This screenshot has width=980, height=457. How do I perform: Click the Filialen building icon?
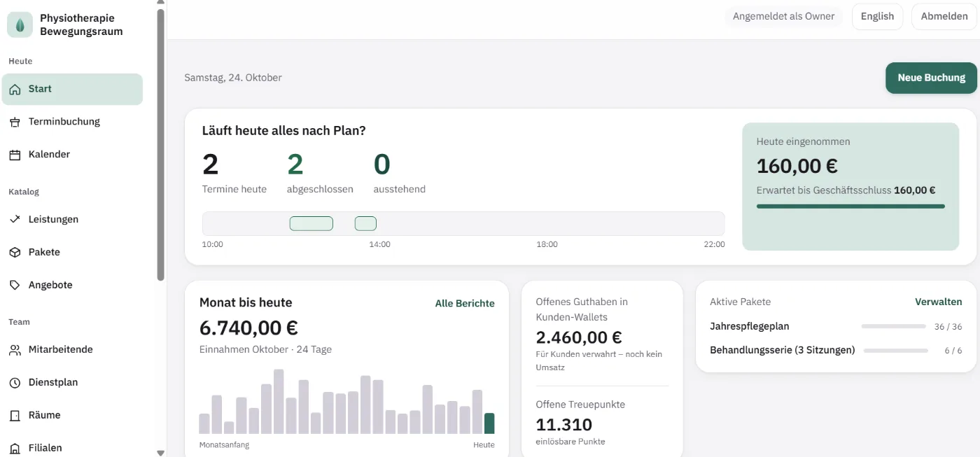coord(15,448)
